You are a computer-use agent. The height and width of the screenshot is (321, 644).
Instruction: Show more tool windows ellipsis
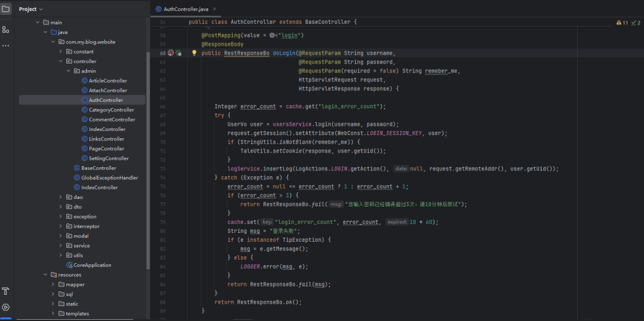point(6,45)
